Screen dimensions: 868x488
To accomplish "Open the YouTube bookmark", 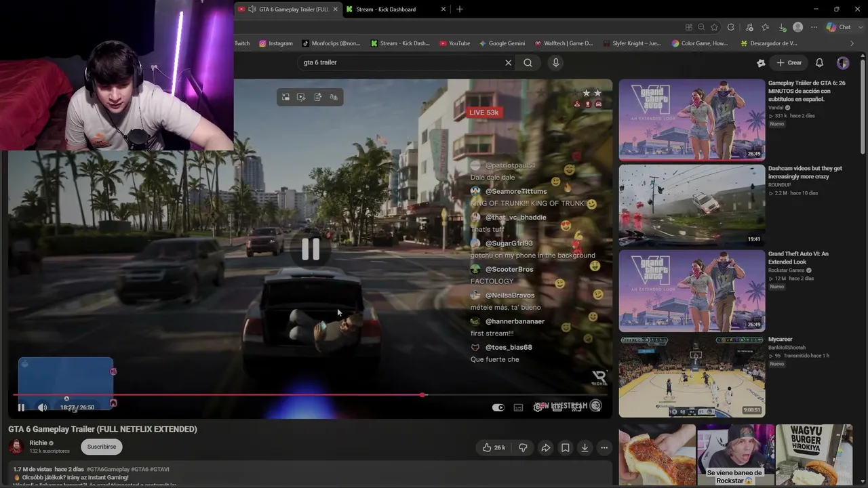I will click(x=454, y=43).
